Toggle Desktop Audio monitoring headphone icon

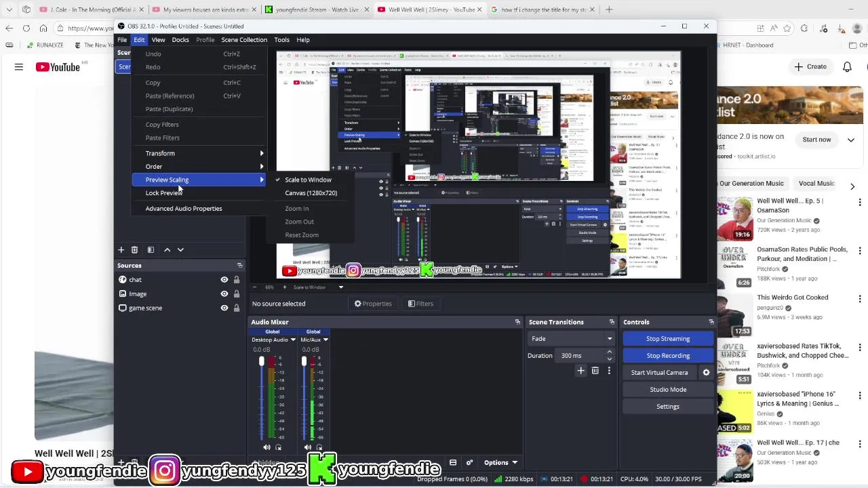click(x=279, y=447)
